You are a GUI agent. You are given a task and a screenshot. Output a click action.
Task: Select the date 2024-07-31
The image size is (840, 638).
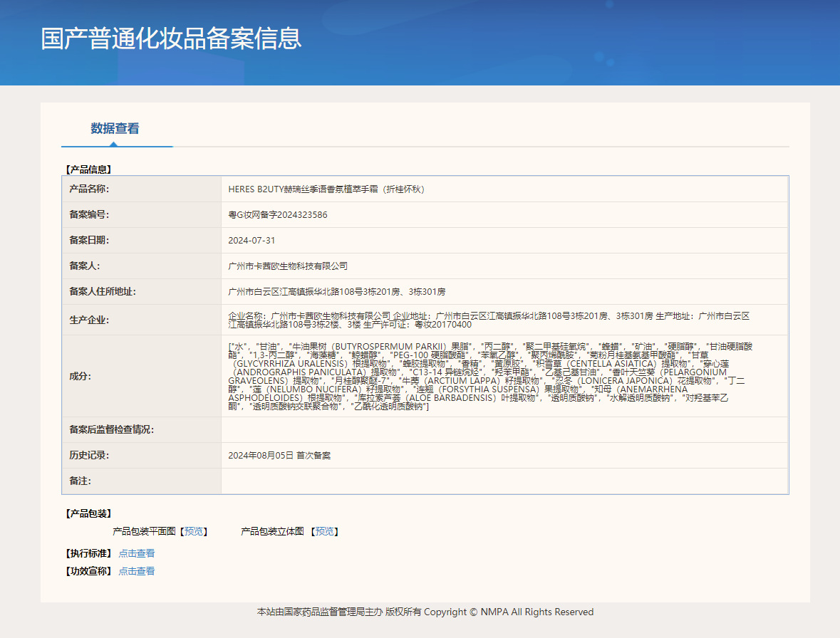click(x=252, y=241)
